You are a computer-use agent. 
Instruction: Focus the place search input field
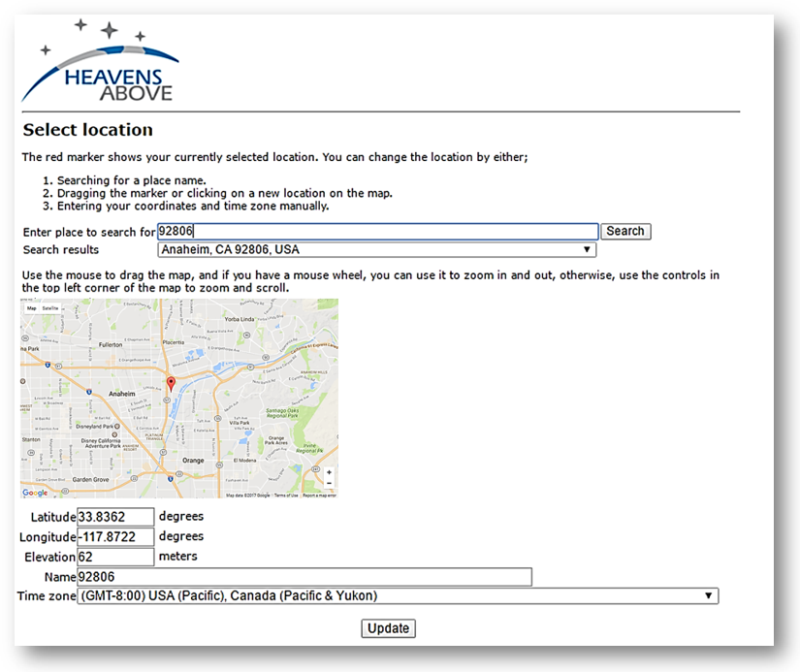point(377,231)
